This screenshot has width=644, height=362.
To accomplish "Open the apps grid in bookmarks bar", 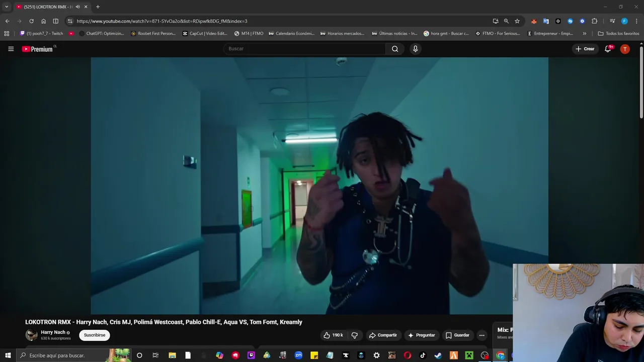I will tap(7, 34).
